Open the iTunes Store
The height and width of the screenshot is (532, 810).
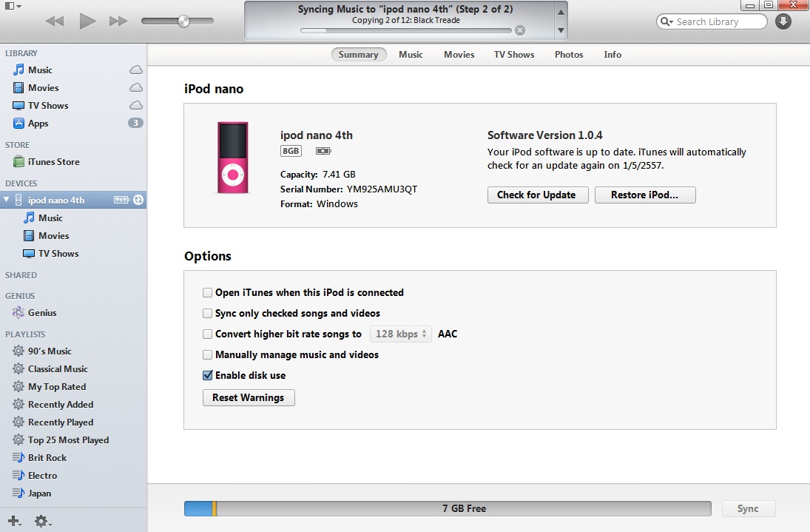(x=54, y=161)
